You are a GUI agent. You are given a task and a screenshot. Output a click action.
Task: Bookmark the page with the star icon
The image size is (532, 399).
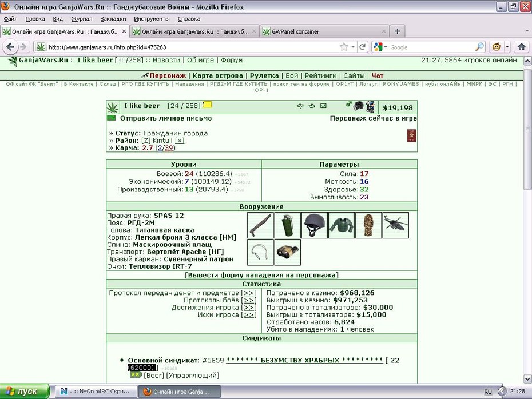(x=344, y=47)
